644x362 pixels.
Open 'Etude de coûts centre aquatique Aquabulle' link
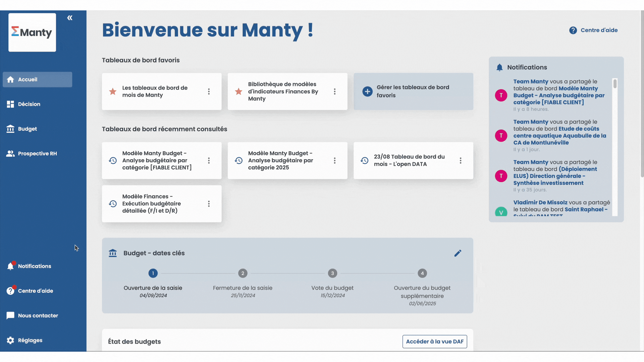point(559,136)
